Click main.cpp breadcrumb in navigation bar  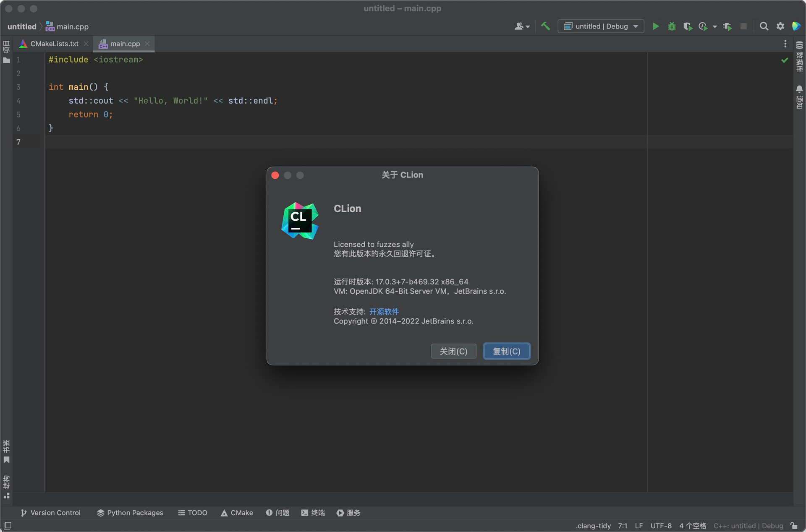pyautogui.click(x=67, y=26)
